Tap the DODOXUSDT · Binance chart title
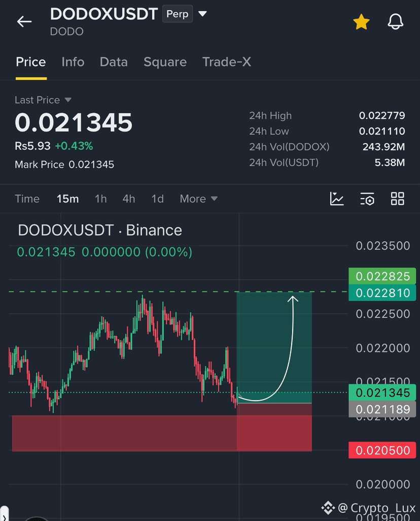 [x=100, y=230]
